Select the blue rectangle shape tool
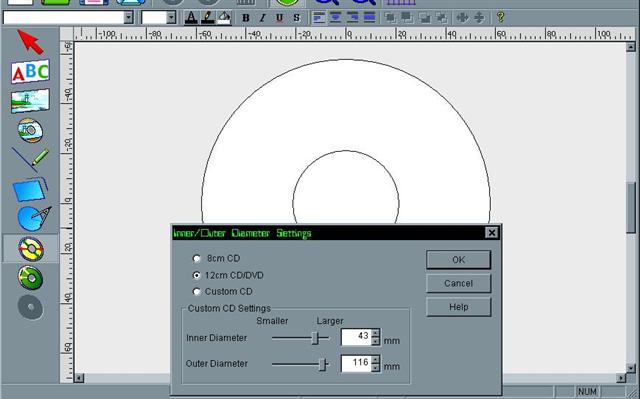The height and width of the screenshot is (399, 640). pyautogui.click(x=30, y=189)
